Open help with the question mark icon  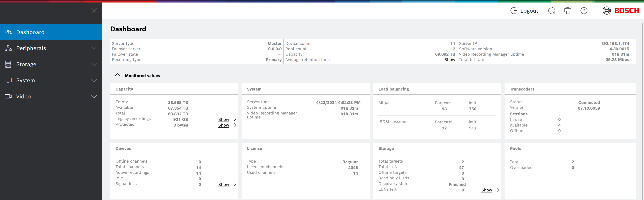pos(584,11)
